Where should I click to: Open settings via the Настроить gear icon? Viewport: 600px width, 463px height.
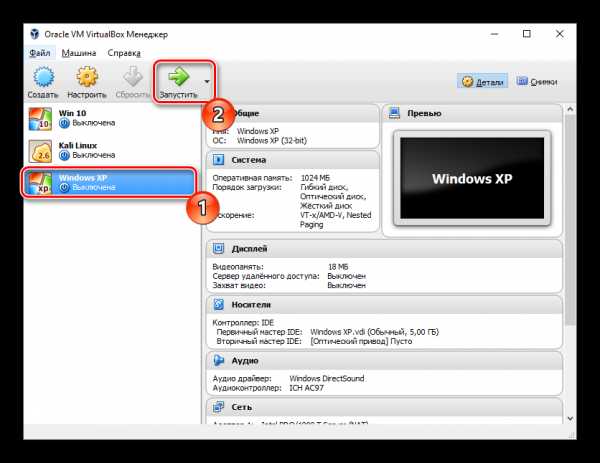[x=87, y=80]
